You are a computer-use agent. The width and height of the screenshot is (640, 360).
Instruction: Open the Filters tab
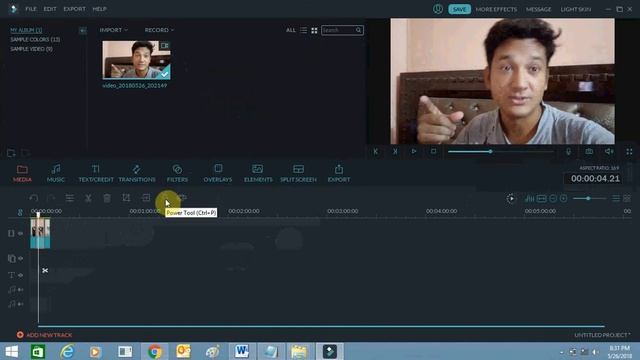pos(177,173)
